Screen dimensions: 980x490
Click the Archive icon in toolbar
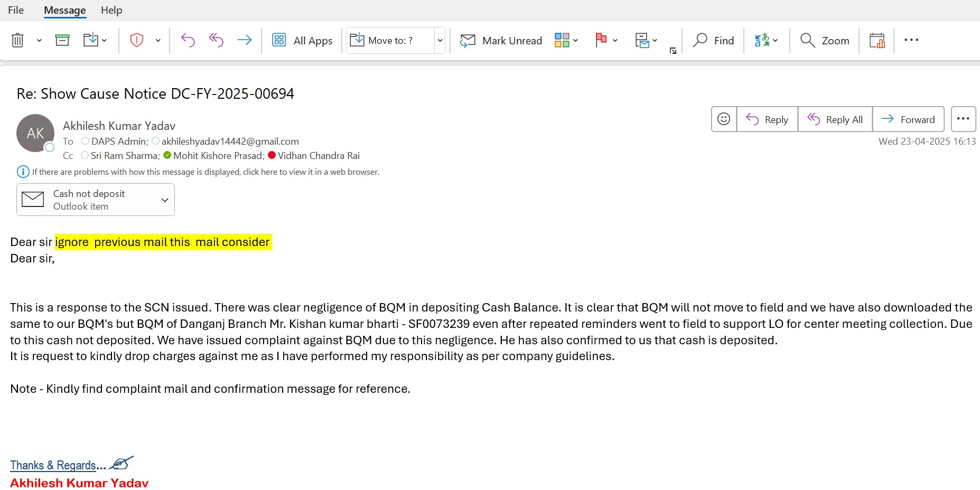62,40
